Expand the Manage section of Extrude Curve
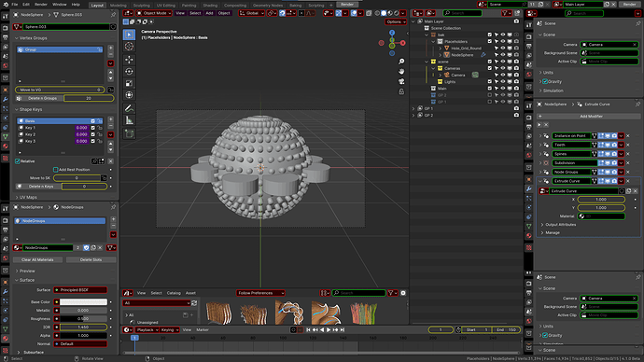The image size is (644, 362). click(x=552, y=232)
